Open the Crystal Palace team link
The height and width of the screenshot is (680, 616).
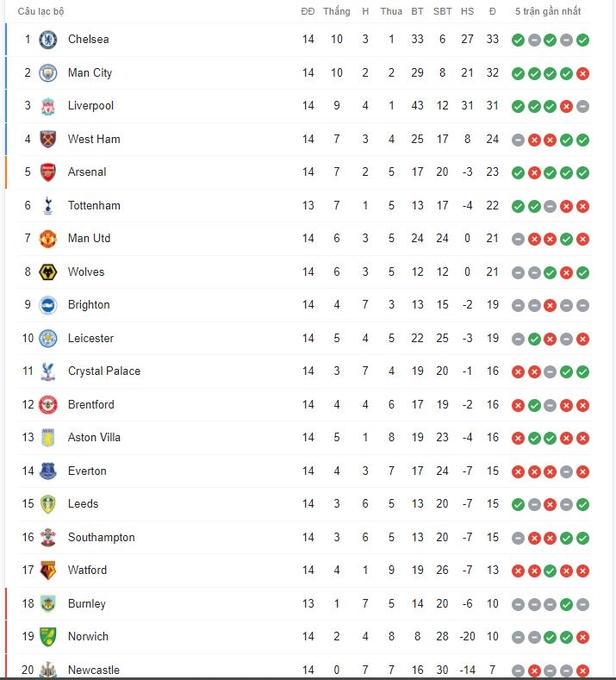coord(104,371)
